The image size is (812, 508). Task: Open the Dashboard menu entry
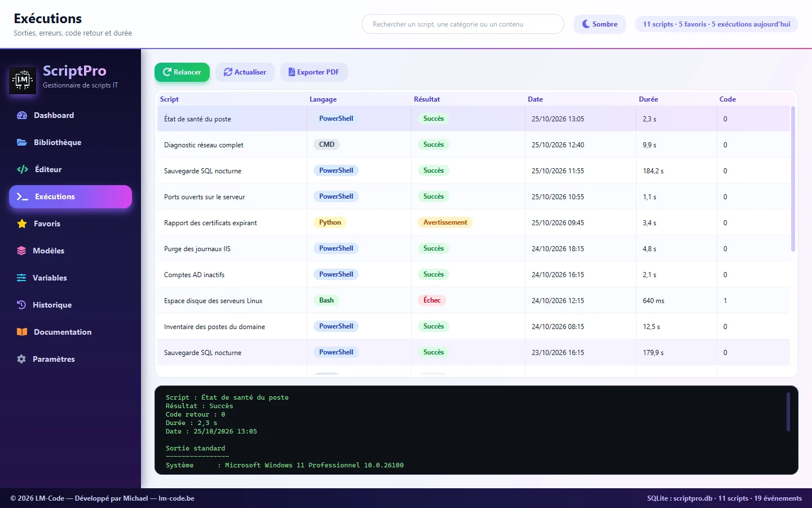tap(70, 115)
